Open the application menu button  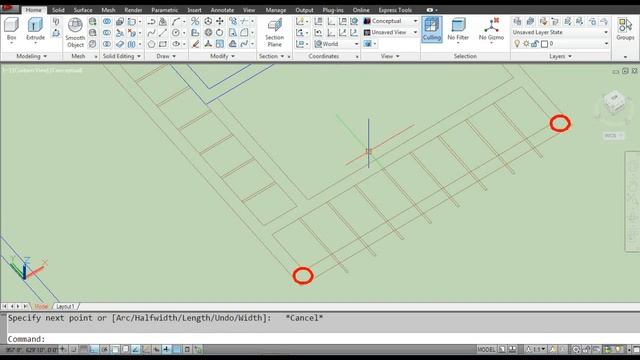point(9,8)
